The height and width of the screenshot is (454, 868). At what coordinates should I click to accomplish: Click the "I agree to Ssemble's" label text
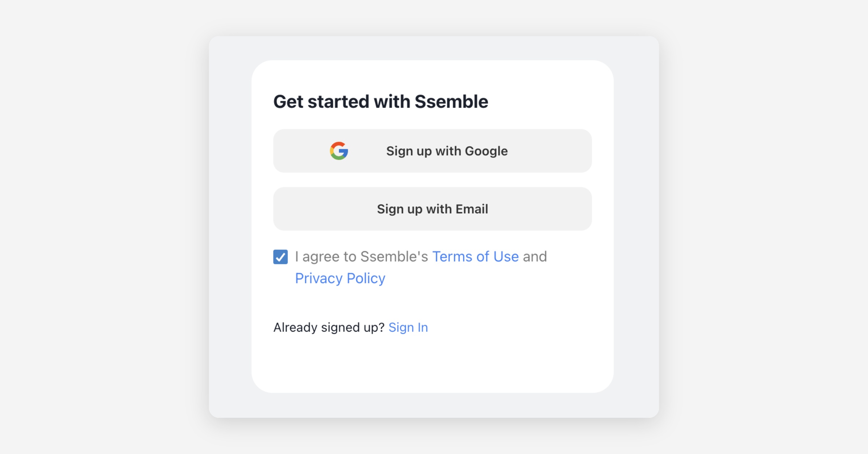(361, 257)
